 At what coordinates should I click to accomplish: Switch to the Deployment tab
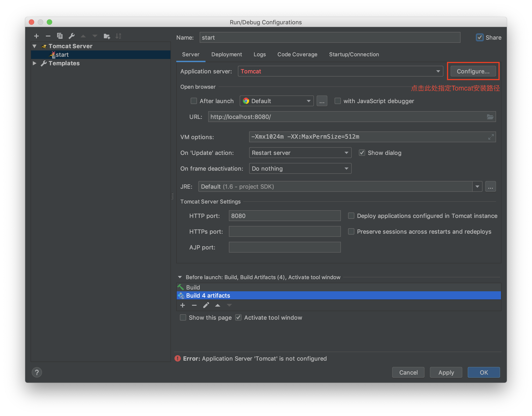pyautogui.click(x=226, y=54)
